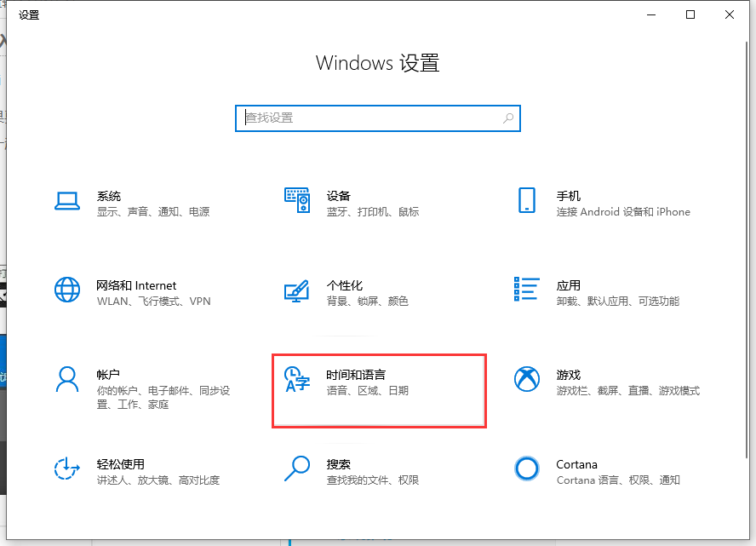Select the 网络和 Internet globe icon

pyautogui.click(x=67, y=290)
